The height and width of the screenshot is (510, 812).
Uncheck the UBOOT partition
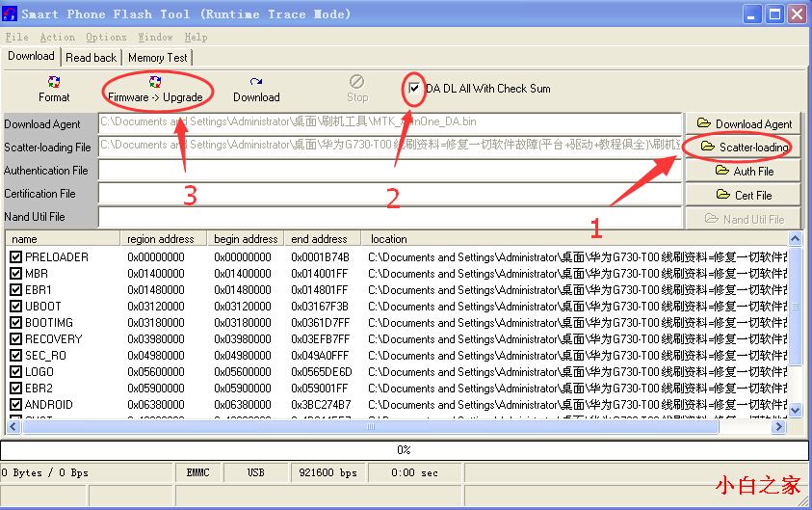point(16,307)
